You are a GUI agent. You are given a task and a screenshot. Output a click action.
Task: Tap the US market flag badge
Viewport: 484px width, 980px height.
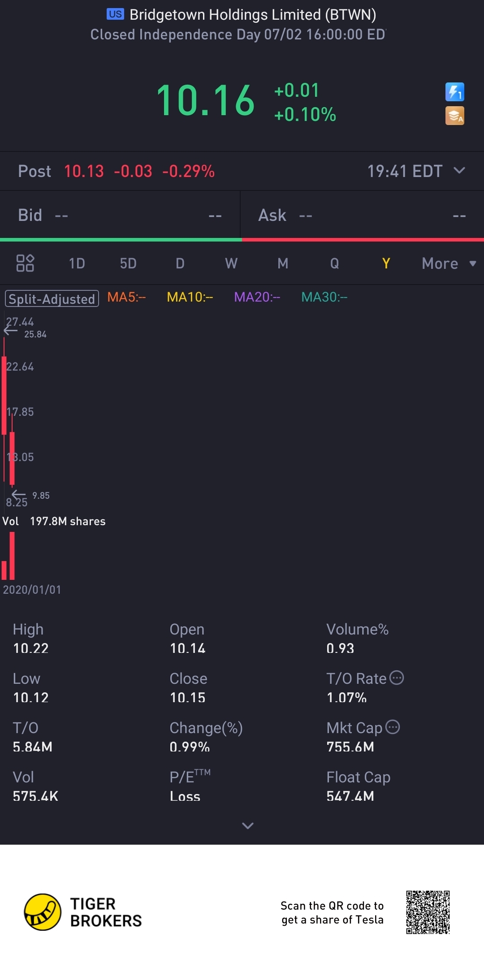pyautogui.click(x=115, y=14)
